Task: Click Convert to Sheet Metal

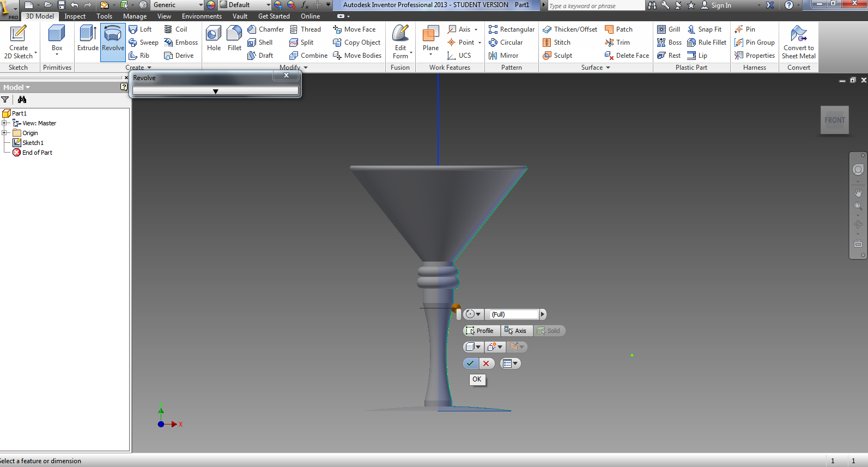Action: pos(799,42)
